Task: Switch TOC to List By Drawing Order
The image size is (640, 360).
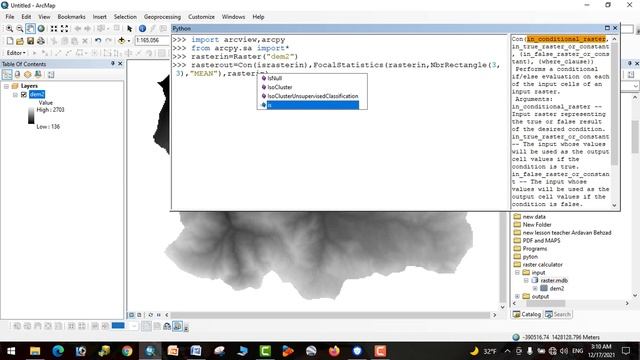Action: [x=7, y=74]
